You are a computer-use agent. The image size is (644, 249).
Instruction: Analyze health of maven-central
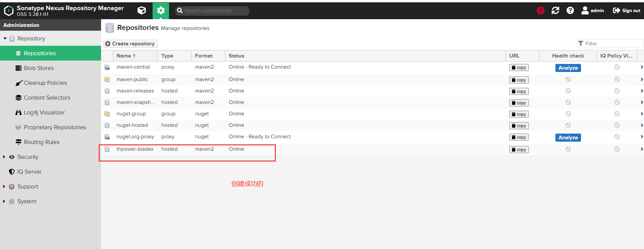point(568,68)
